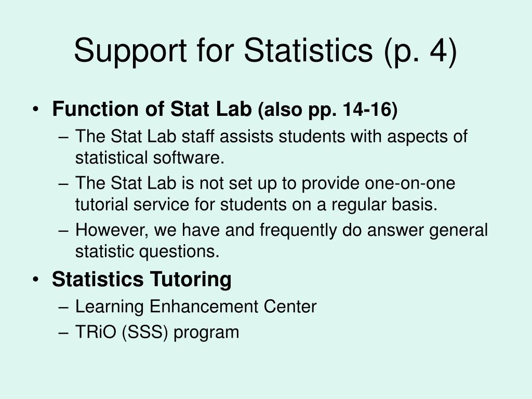Select the 'Statistics Tutoring' heading

pyautogui.click(x=141, y=280)
